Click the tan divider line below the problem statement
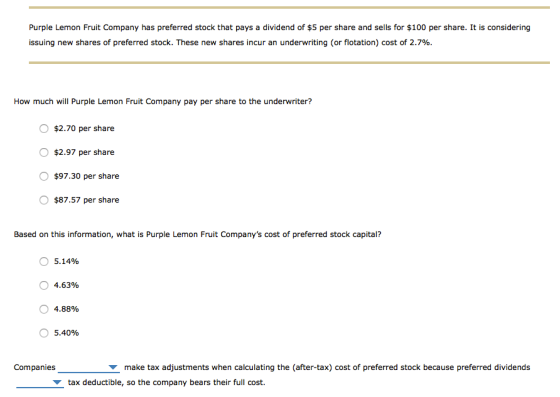 [289, 62]
